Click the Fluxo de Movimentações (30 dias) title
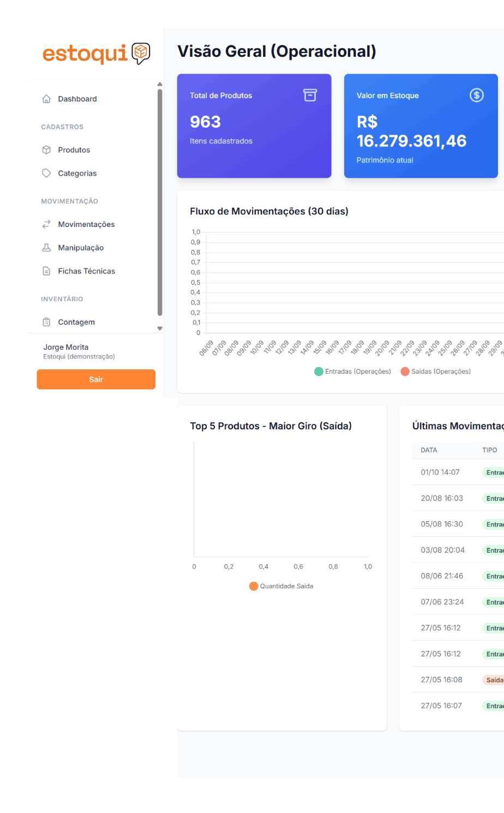 pyautogui.click(x=269, y=211)
